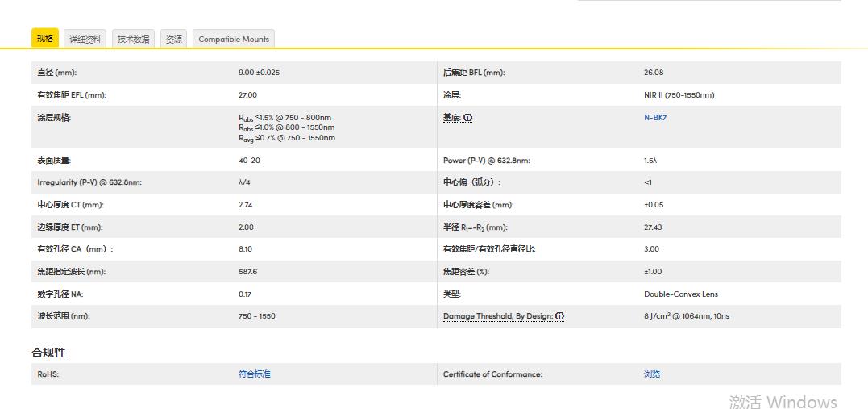Open the Compatible Mounts tab
Image resolution: width=868 pixels, height=409 pixels.
(x=234, y=39)
